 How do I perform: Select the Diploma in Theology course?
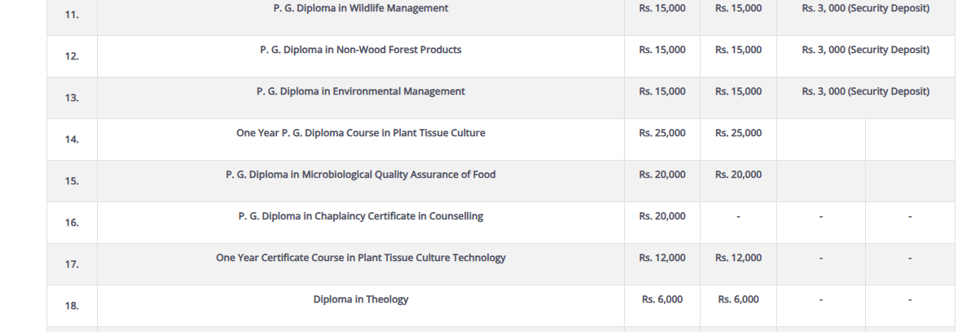pyautogui.click(x=360, y=299)
